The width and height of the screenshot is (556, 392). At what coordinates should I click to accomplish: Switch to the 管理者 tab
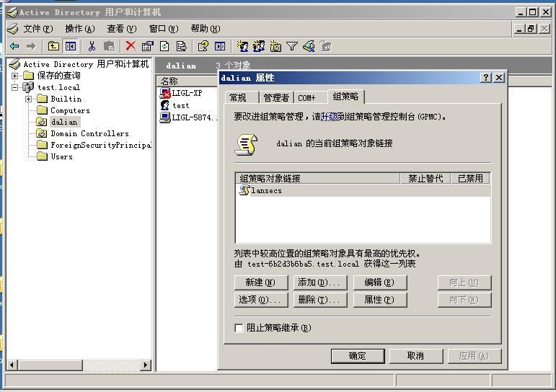click(x=276, y=97)
